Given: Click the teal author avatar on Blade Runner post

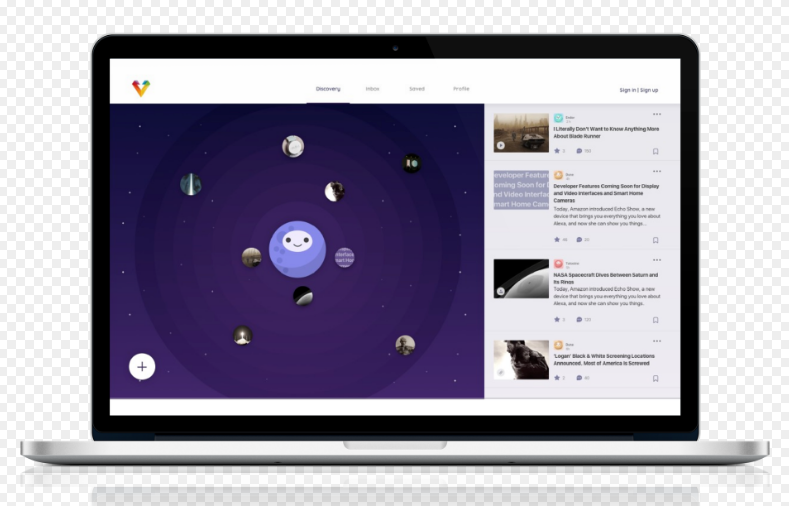Looking at the screenshot, I should [558, 118].
